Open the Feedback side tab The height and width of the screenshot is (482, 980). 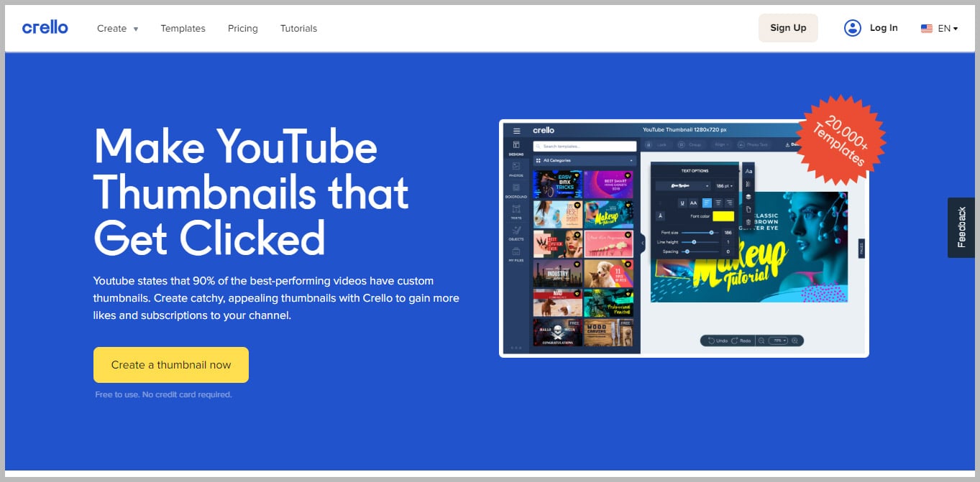[x=961, y=228]
